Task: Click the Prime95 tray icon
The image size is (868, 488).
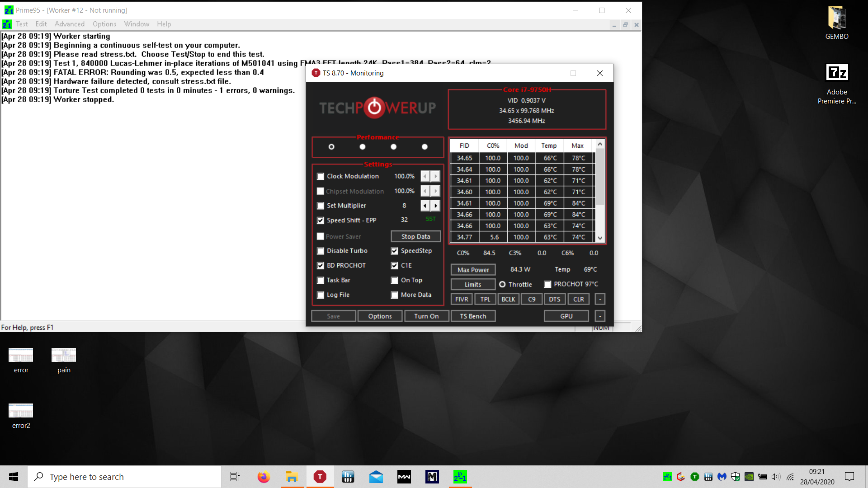Action: (667, 477)
